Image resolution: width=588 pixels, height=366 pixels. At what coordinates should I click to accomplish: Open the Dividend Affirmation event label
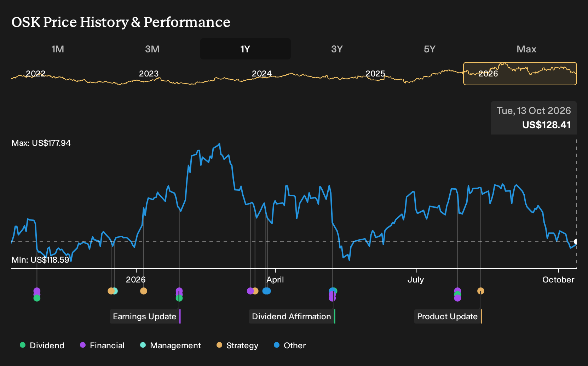292,316
